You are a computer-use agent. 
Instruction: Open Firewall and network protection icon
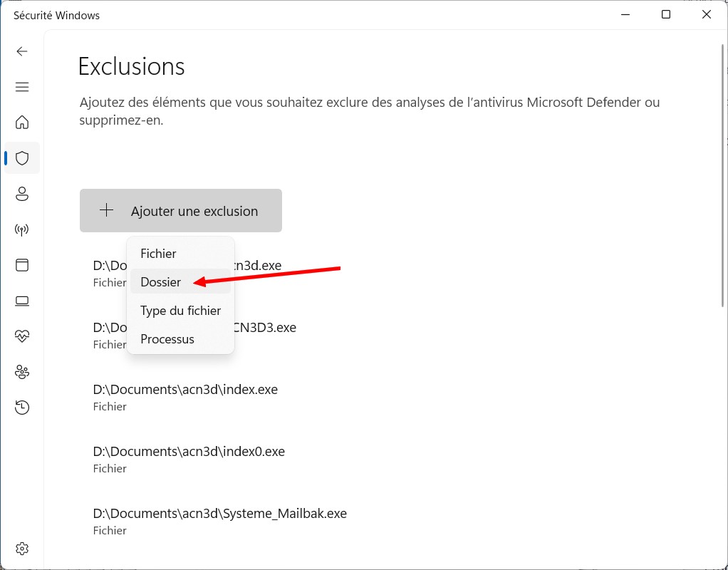click(22, 229)
